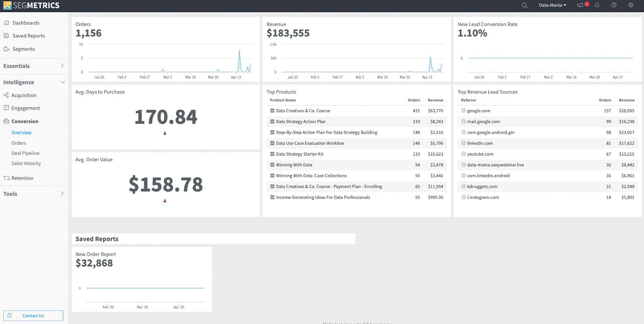The height and width of the screenshot is (324, 644).
Task: Click the Contact Us button
Action: (33, 316)
